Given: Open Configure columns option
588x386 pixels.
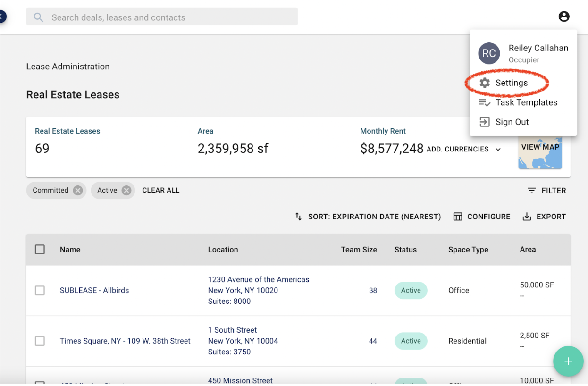Looking at the screenshot, I should click(x=482, y=217).
